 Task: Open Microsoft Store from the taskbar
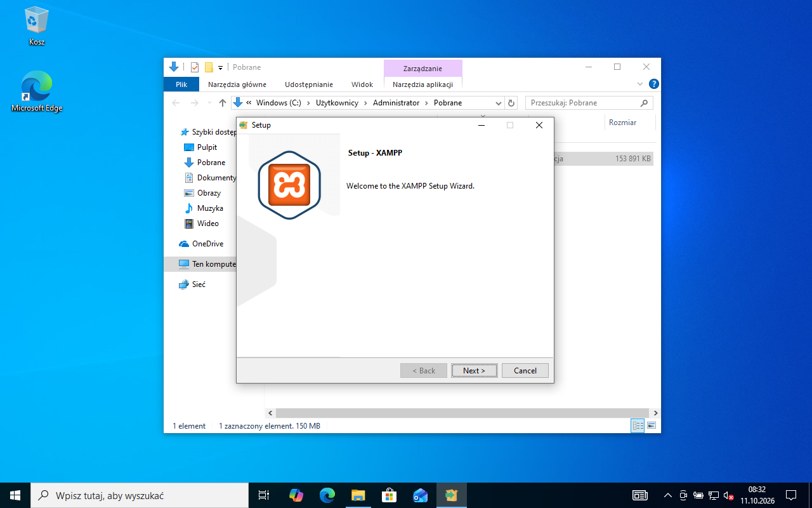click(x=389, y=495)
